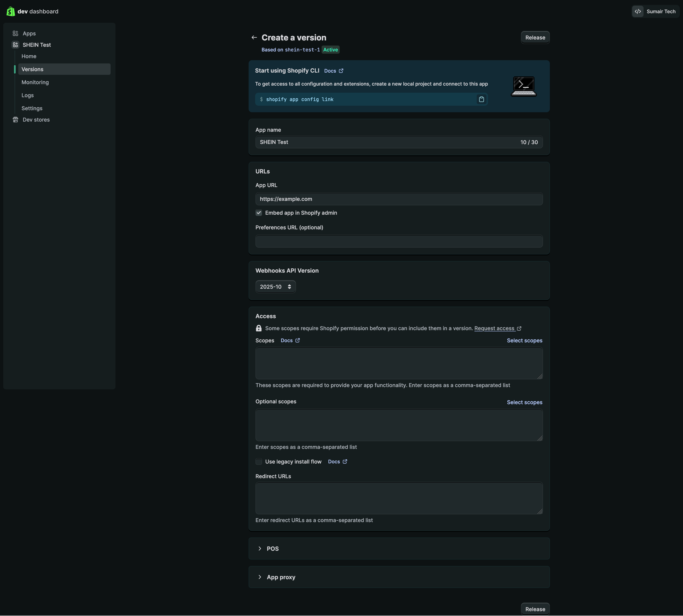This screenshot has height=616, width=683.
Task: Go to Settings in the sidebar
Action: [32, 108]
